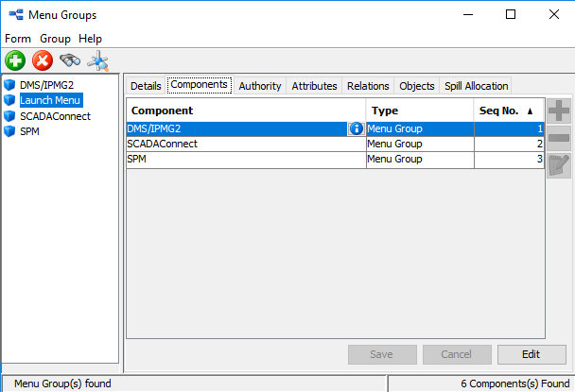Select SPM in the left tree
Viewport: 575px width, 392px height.
tap(29, 131)
